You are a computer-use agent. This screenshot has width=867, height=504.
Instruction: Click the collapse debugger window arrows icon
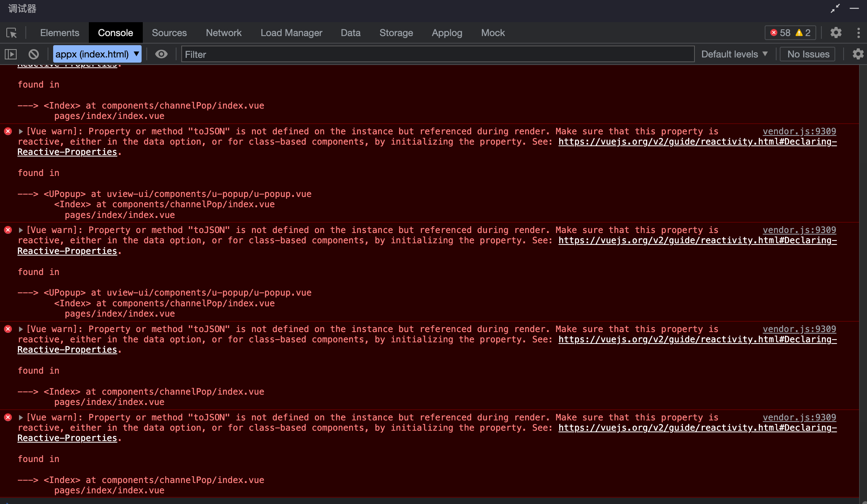[x=835, y=8]
